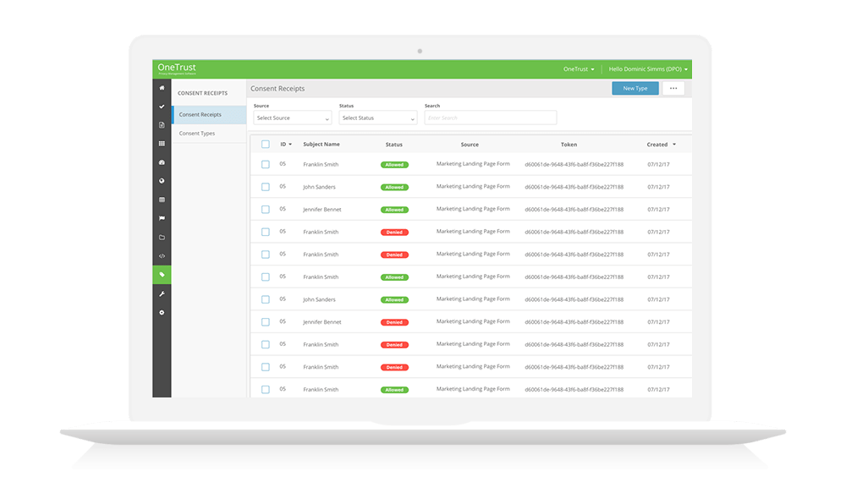Select Consent Receipts in the side menu
The image size is (846, 504).
pyautogui.click(x=209, y=115)
